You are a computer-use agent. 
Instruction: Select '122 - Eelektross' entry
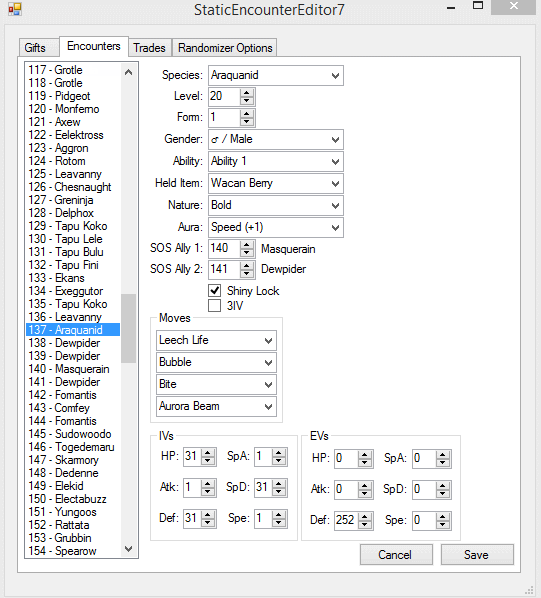(x=73, y=135)
